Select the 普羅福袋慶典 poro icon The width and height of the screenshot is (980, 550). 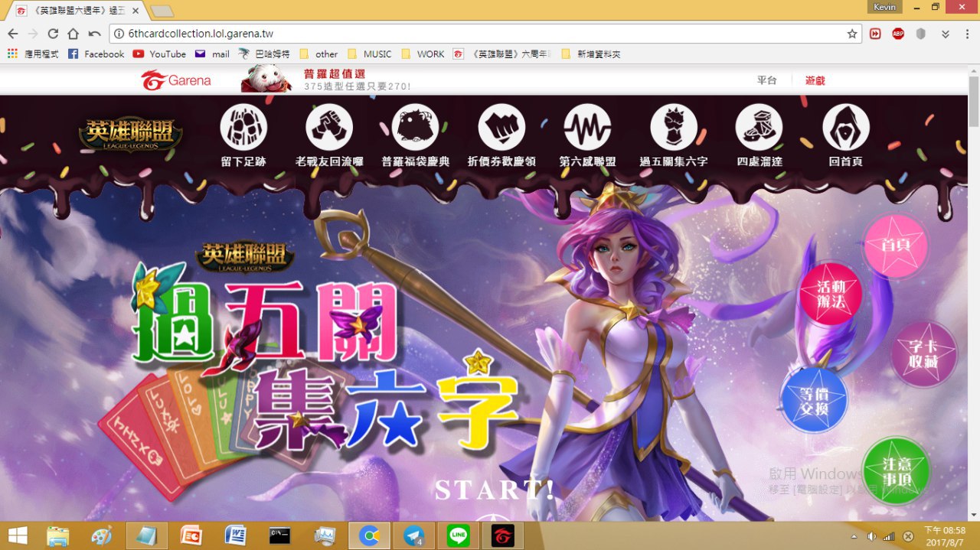pos(415,127)
